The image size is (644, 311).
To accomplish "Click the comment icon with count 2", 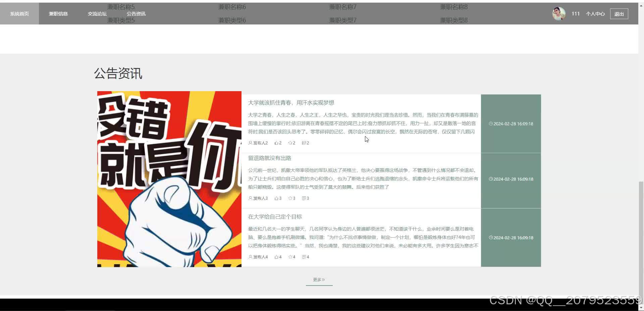I will click(304, 143).
